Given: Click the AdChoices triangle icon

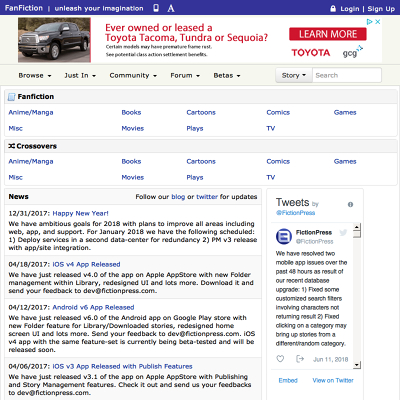Looking at the screenshot, I should [369, 22].
